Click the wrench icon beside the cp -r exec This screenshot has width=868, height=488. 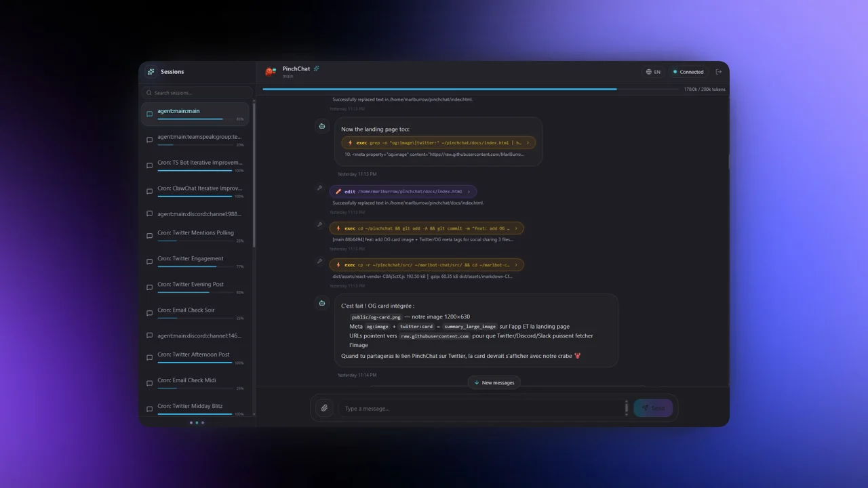point(319,262)
